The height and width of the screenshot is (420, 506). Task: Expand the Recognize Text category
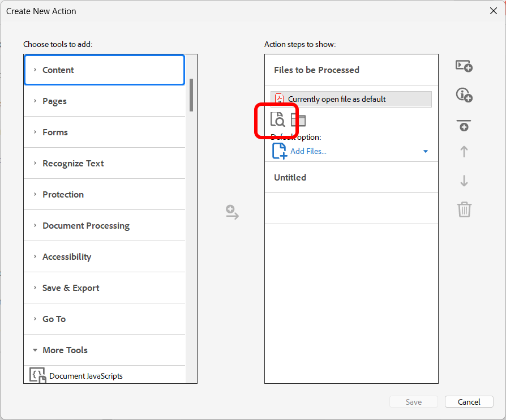click(73, 164)
